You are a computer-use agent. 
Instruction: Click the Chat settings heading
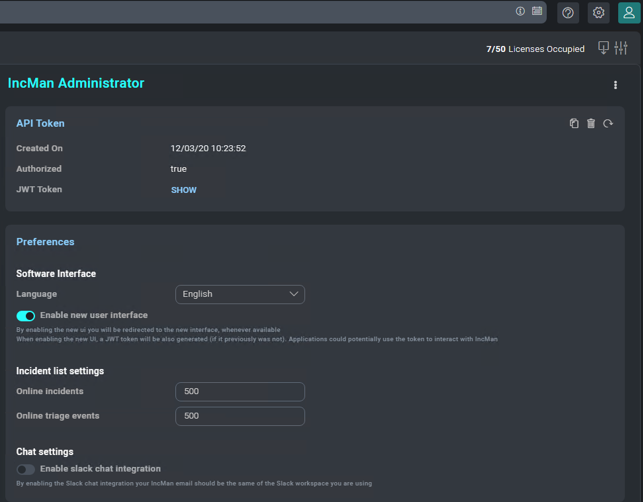click(x=45, y=452)
